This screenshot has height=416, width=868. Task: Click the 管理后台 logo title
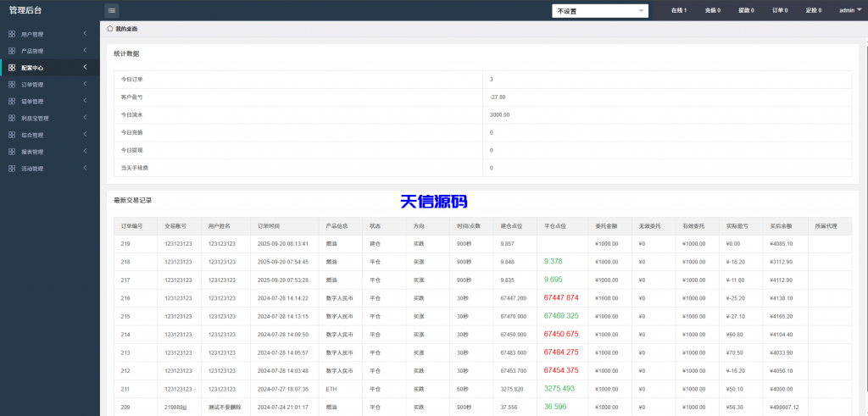tap(25, 10)
